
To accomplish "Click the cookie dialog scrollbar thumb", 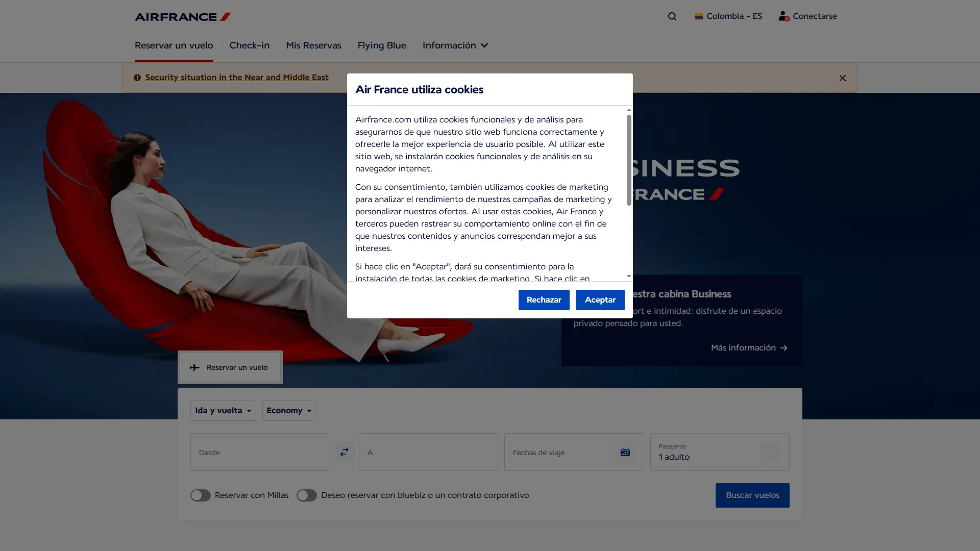I will point(629,160).
